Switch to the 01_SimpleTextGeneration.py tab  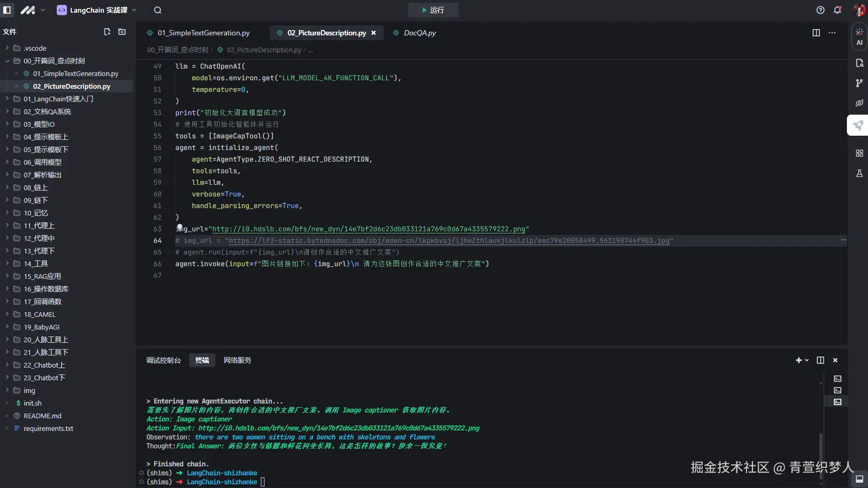tap(203, 33)
